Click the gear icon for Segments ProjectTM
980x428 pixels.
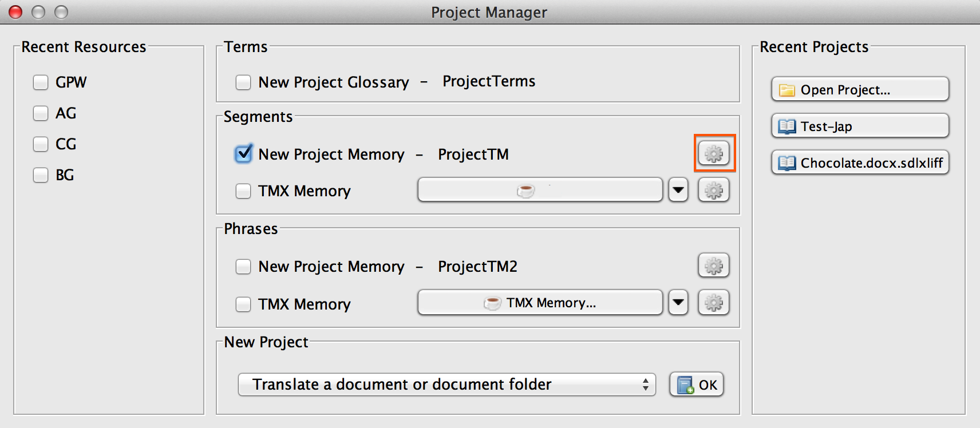[x=714, y=153]
